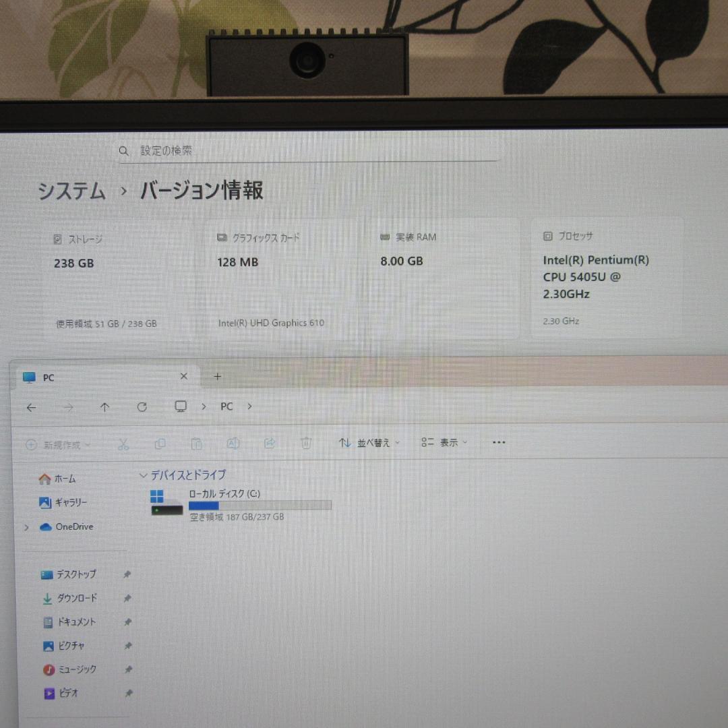Unpin ダウンロード from quick access

coord(127,599)
